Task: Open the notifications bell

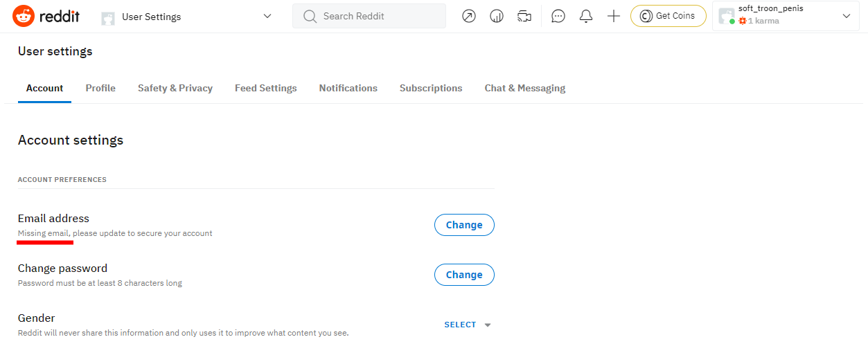Action: (586, 16)
